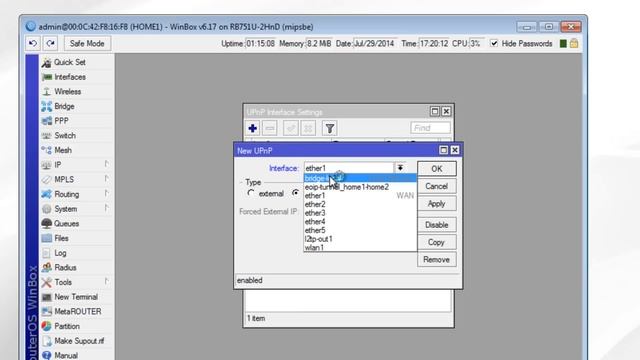Screen dimensions: 640x360
Task: Click Cancel in New UPnP dialog
Action: [x=437, y=186]
